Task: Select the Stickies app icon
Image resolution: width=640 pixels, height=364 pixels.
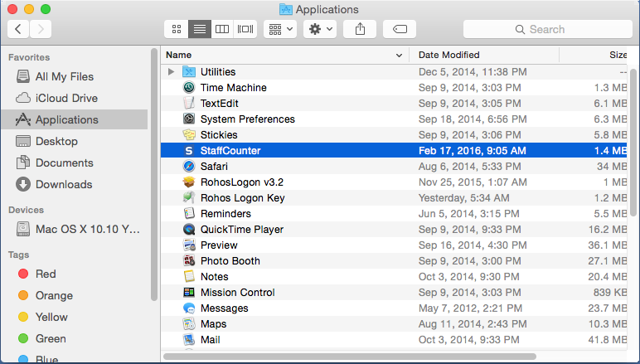Action: (x=188, y=134)
